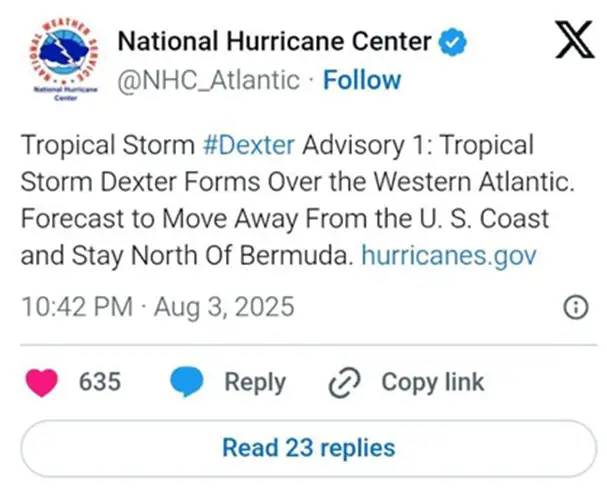
Task: Click the Copy link text
Action: pyautogui.click(x=433, y=383)
